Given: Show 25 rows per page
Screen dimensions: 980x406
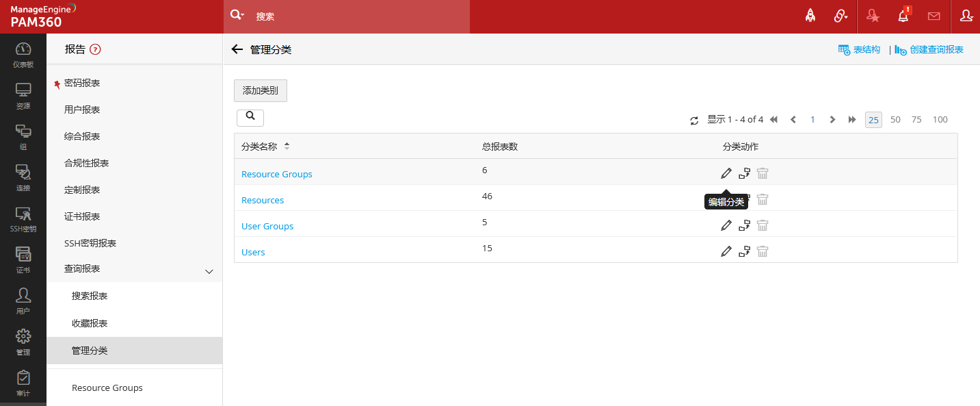Looking at the screenshot, I should [x=873, y=120].
